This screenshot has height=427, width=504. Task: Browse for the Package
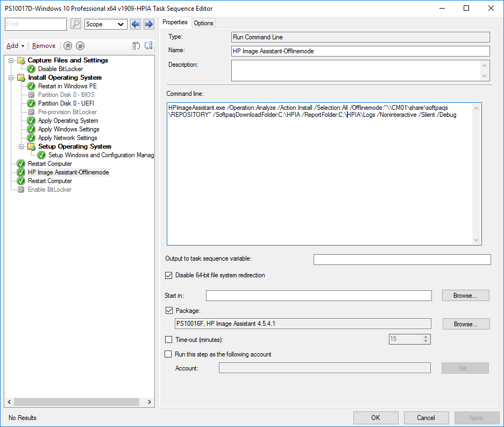pyautogui.click(x=466, y=324)
